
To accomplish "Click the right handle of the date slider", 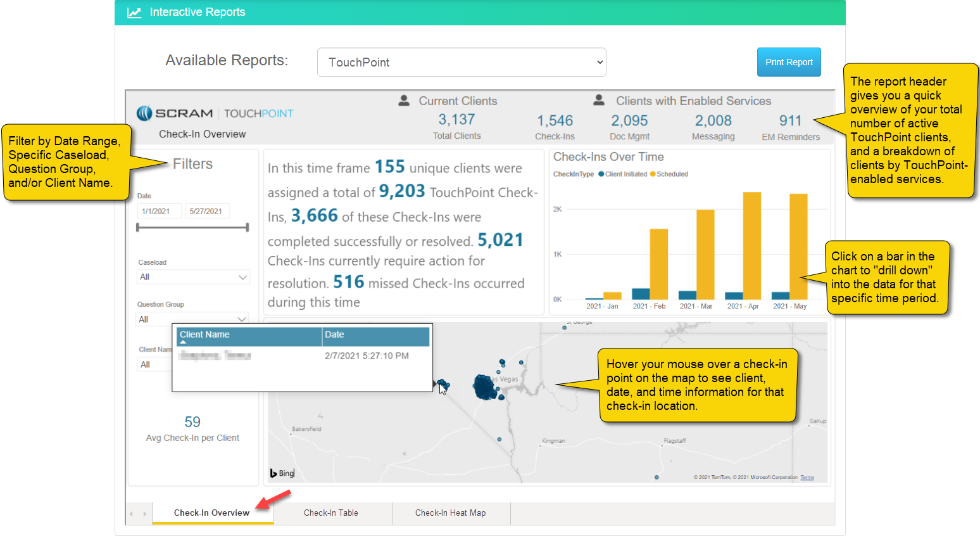I will pos(248,227).
